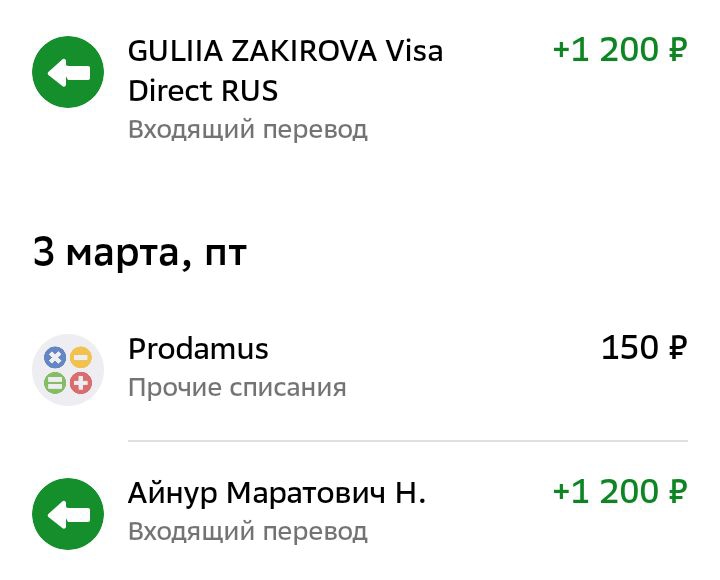
Task: Tap the green incoming transfer arrow for GULIIA ZAKIROVA
Action: point(68,72)
